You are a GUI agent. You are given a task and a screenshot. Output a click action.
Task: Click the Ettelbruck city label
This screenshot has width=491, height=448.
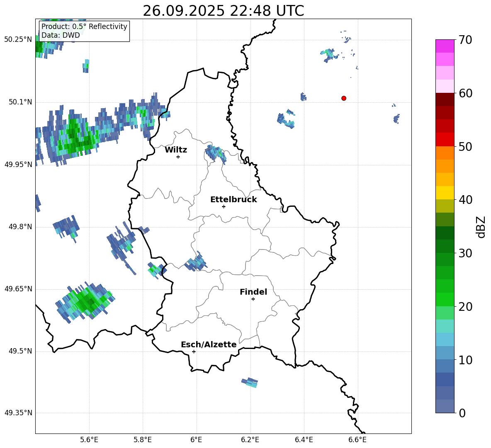coord(233,200)
